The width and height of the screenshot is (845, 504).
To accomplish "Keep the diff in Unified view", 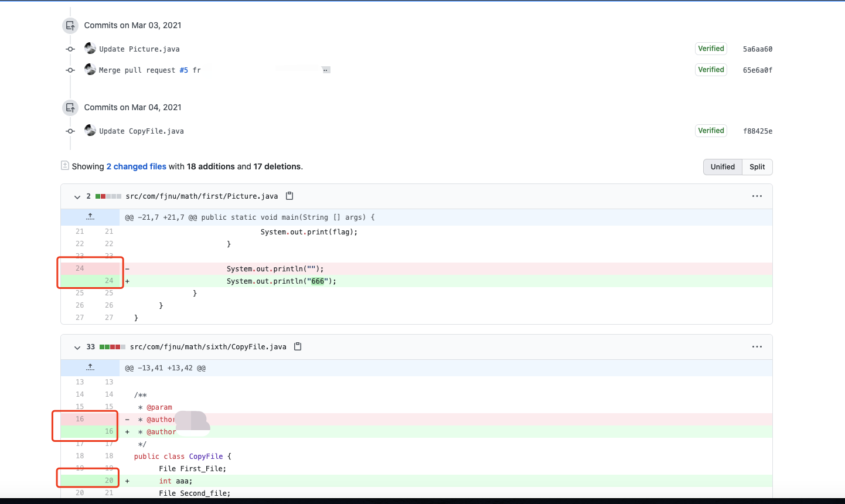I will 723,166.
